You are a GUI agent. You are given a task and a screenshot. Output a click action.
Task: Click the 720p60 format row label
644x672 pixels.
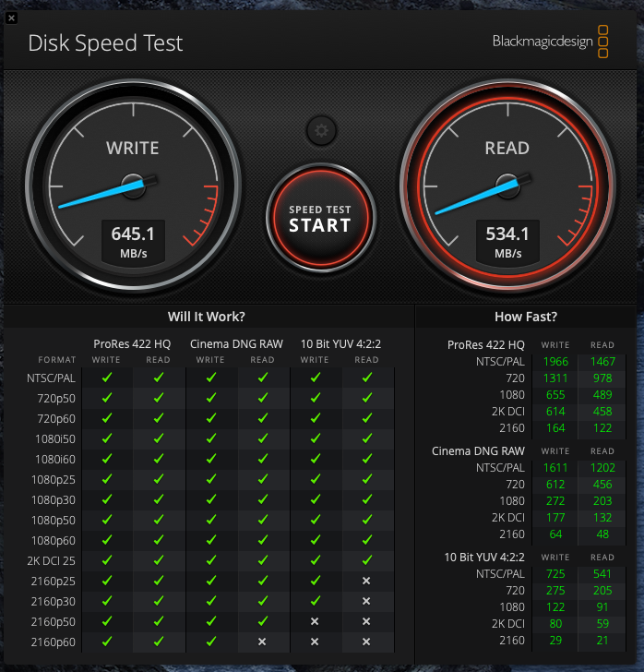pyautogui.click(x=56, y=419)
